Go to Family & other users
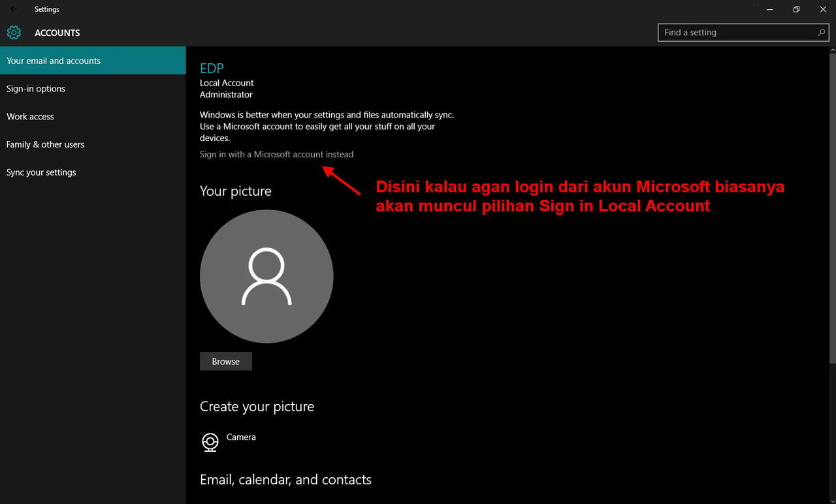The image size is (836, 504). coord(93,144)
